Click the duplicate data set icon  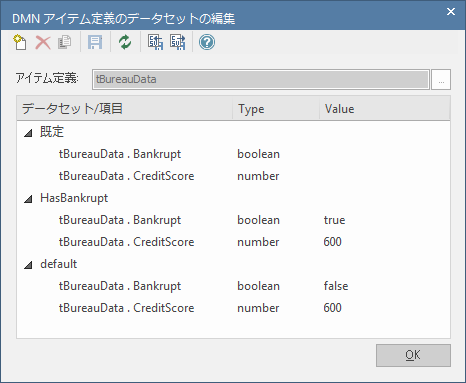point(64,42)
